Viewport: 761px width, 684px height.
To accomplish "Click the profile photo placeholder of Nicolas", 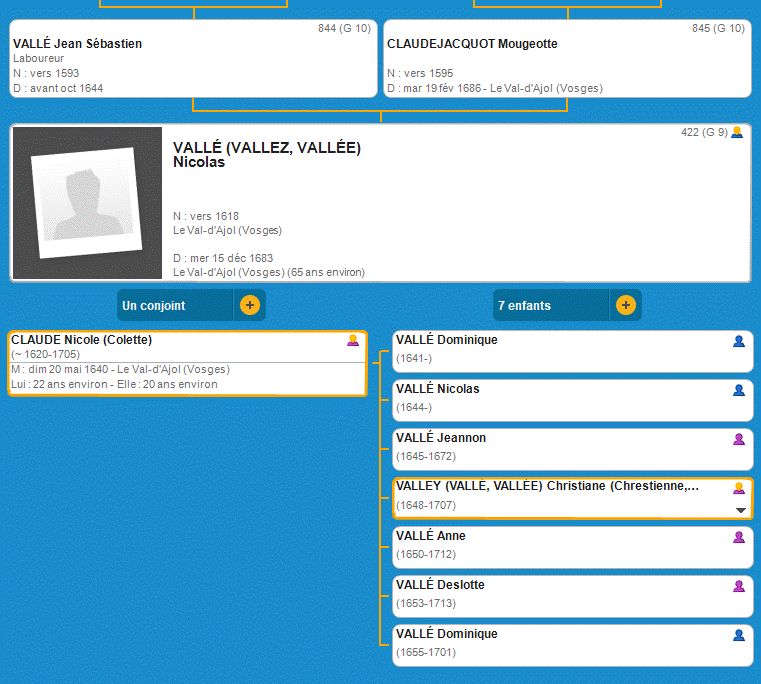I will click(x=87, y=203).
